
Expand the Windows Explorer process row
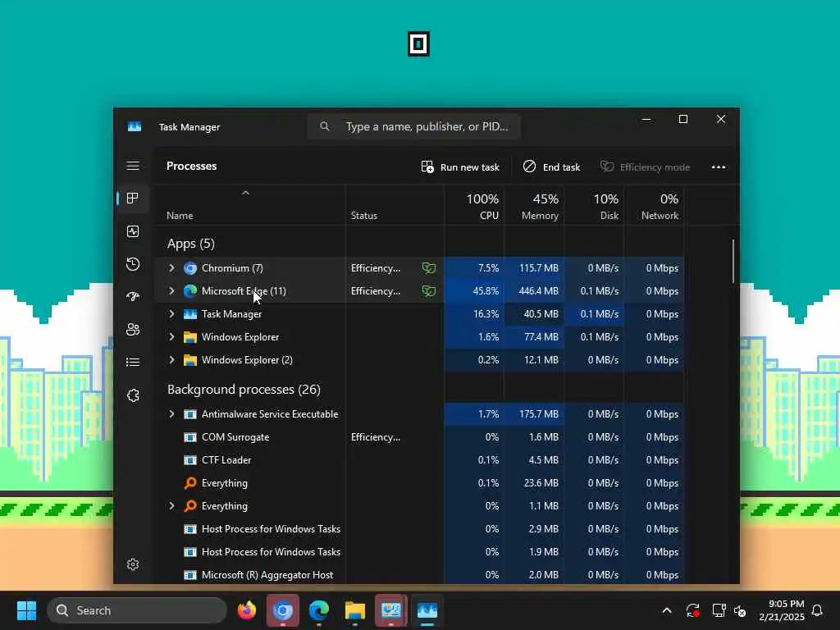click(171, 337)
